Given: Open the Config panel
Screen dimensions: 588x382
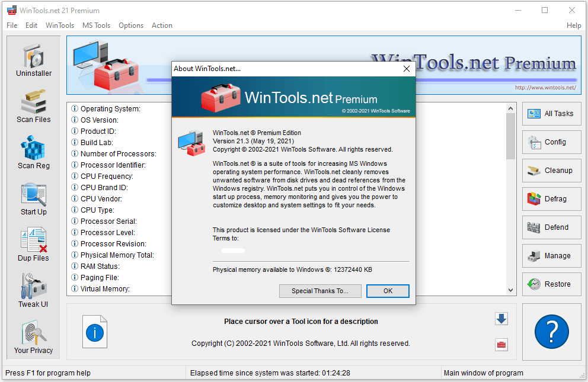Looking at the screenshot, I should pos(552,142).
